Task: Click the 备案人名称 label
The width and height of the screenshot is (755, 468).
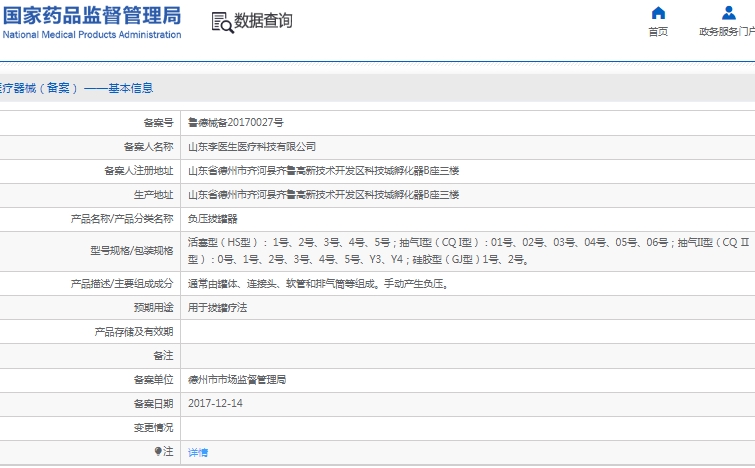Action: coord(148,147)
